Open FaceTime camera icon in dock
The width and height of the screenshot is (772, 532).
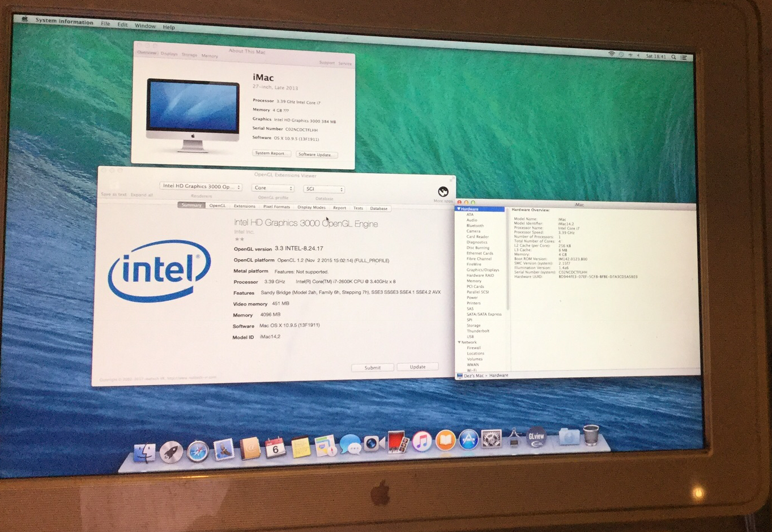(374, 443)
